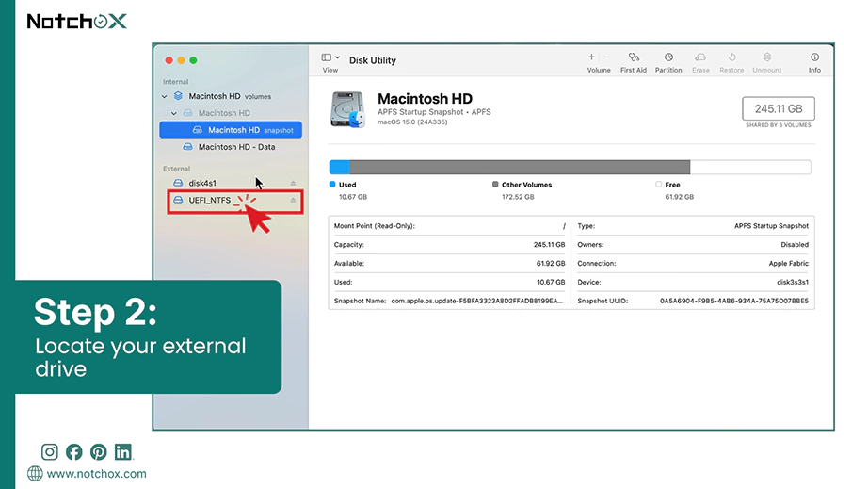Click the 245.11 GB capacity box

[779, 108]
